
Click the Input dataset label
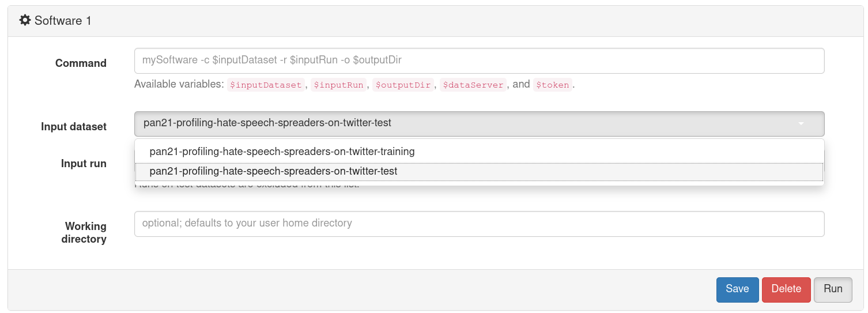coord(74,127)
